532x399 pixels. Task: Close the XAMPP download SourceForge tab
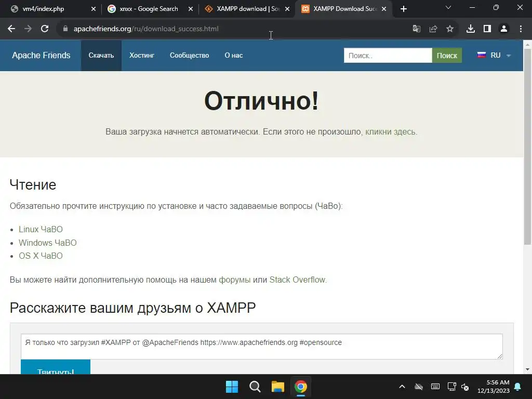point(287,9)
